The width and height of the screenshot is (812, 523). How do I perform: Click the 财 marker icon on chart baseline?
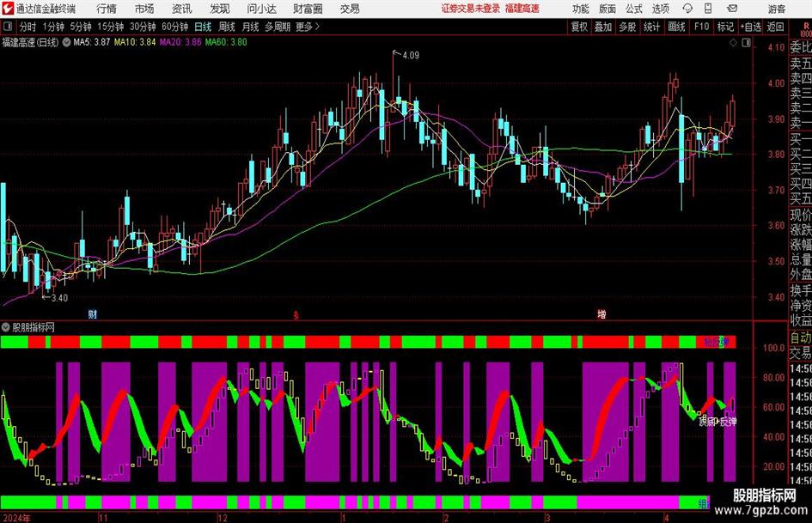[x=93, y=313]
